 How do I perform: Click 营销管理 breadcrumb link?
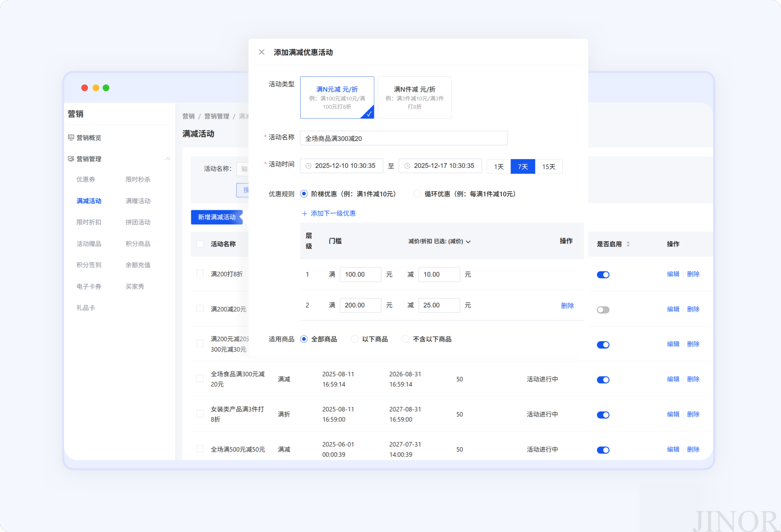217,116
